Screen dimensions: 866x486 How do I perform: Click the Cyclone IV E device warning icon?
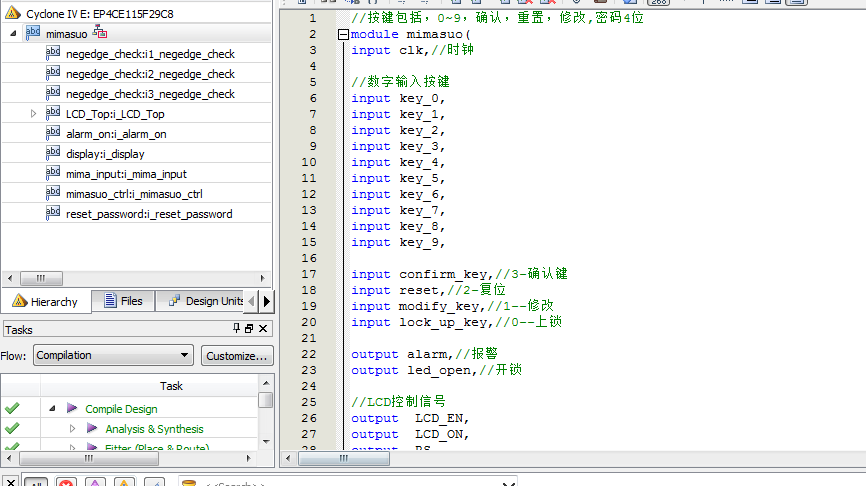pyautogui.click(x=13, y=14)
